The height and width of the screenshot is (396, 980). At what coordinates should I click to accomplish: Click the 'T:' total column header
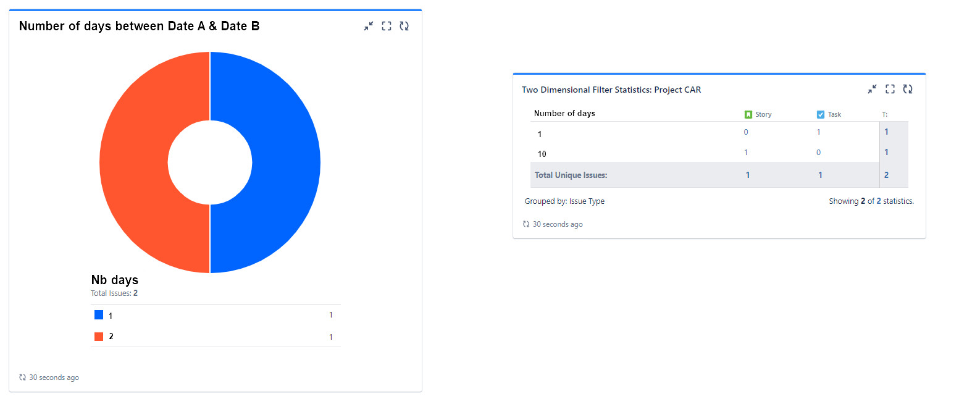pyautogui.click(x=885, y=114)
